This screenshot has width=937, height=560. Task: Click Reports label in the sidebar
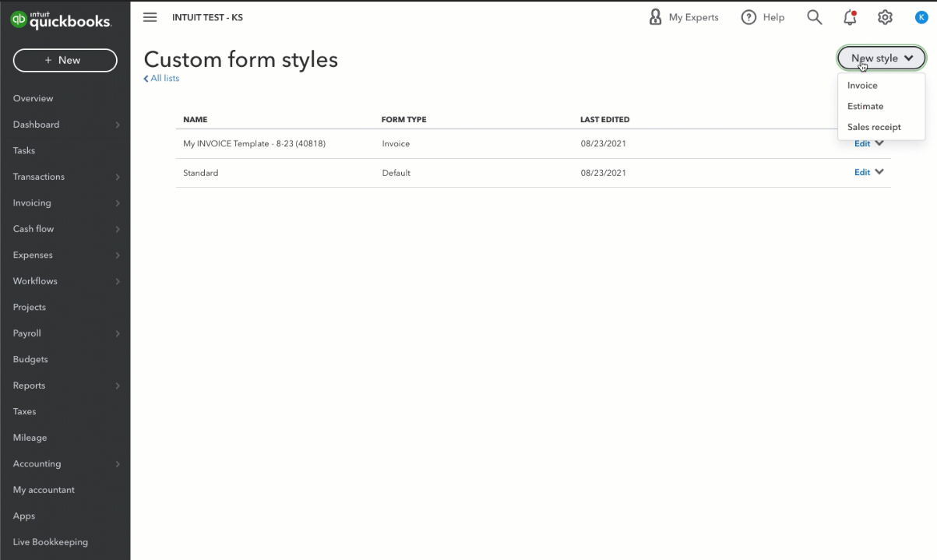[x=29, y=386]
